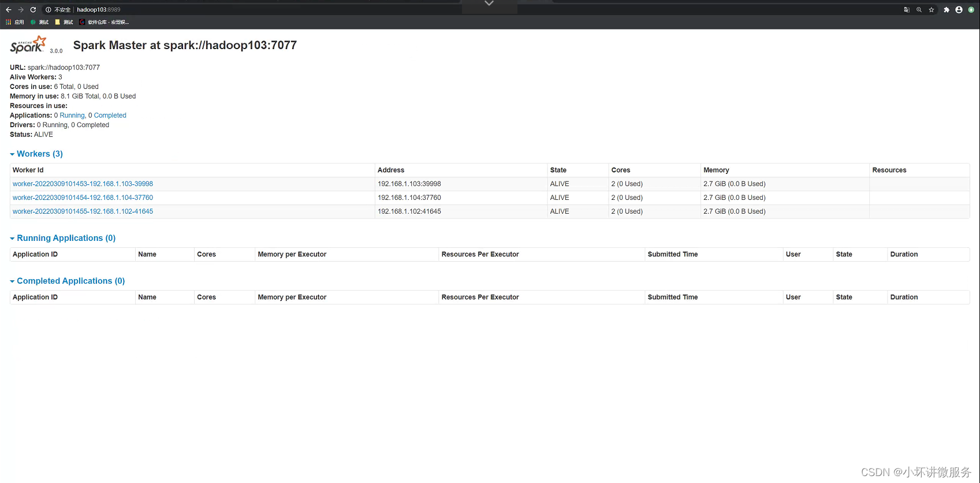
Task: Open the translate page icon
Action: [x=907, y=10]
